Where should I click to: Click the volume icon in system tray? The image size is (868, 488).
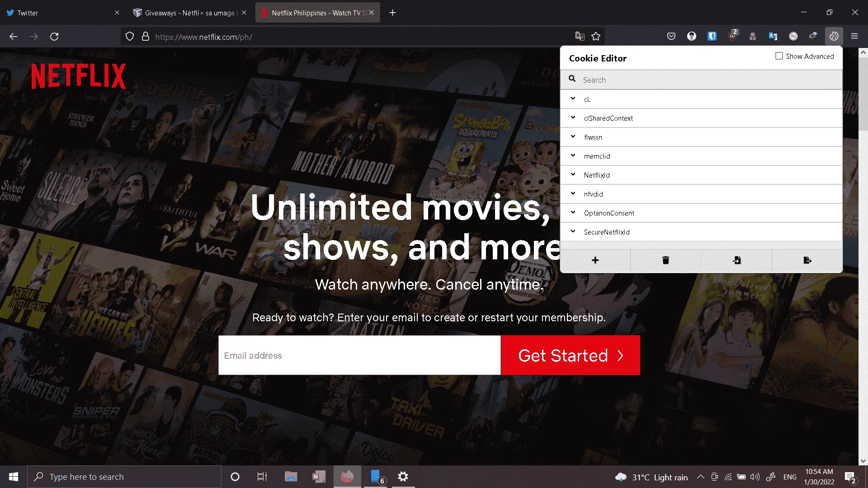755,477
